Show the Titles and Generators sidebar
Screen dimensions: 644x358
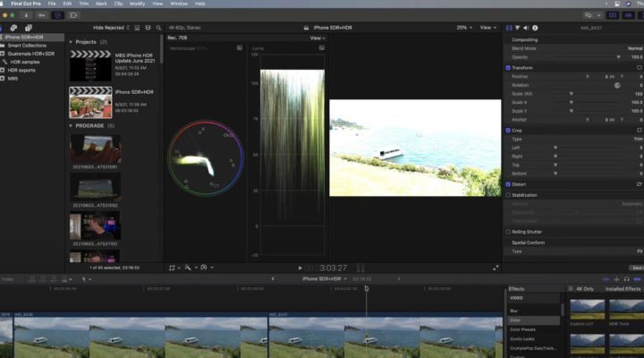pos(29,28)
